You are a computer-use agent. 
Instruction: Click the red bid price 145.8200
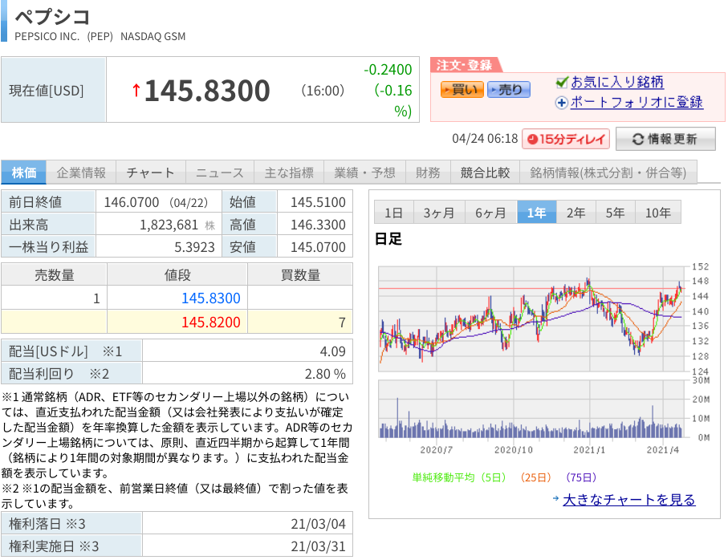click(x=210, y=322)
